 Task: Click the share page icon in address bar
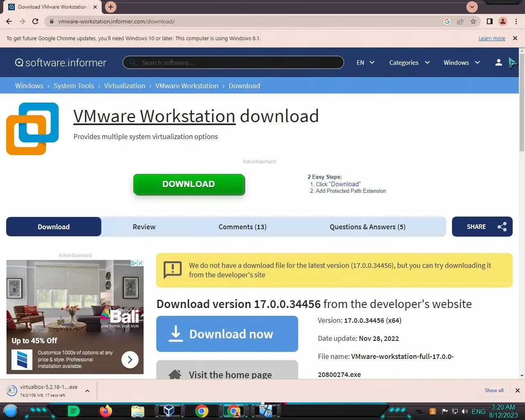tap(460, 21)
